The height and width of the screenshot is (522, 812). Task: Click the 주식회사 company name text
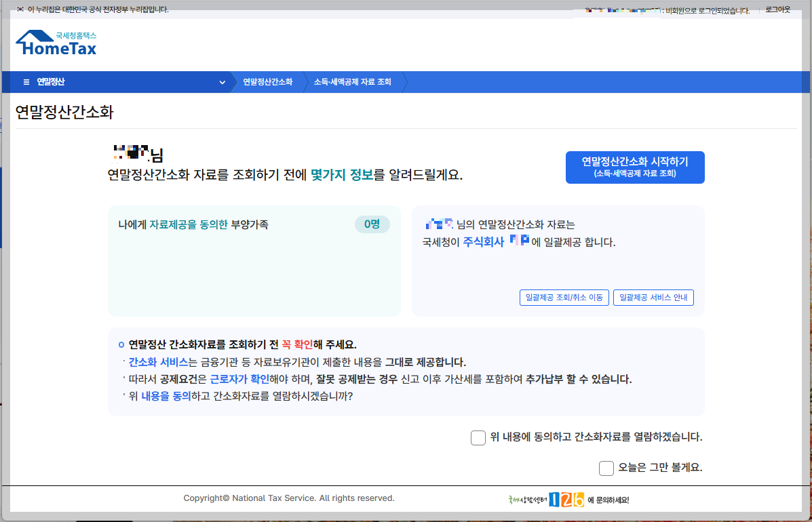(x=483, y=242)
